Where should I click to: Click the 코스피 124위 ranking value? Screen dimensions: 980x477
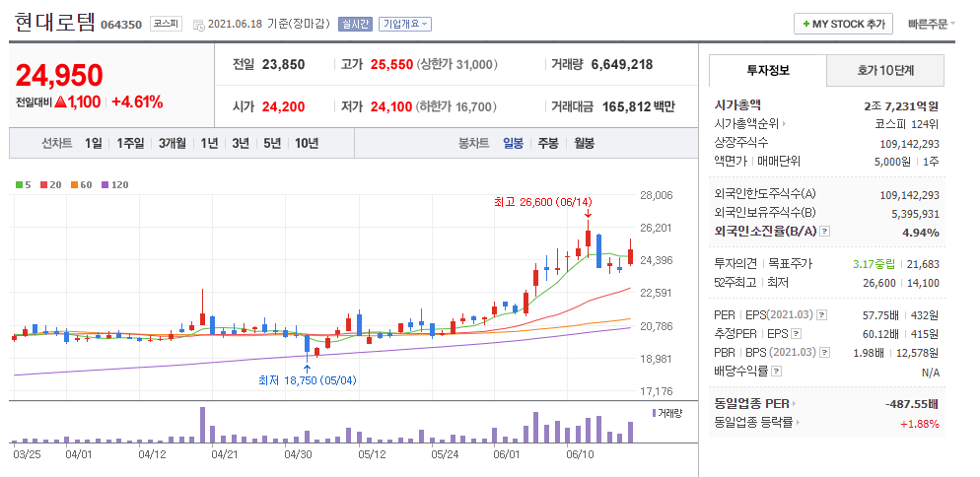click(x=907, y=124)
